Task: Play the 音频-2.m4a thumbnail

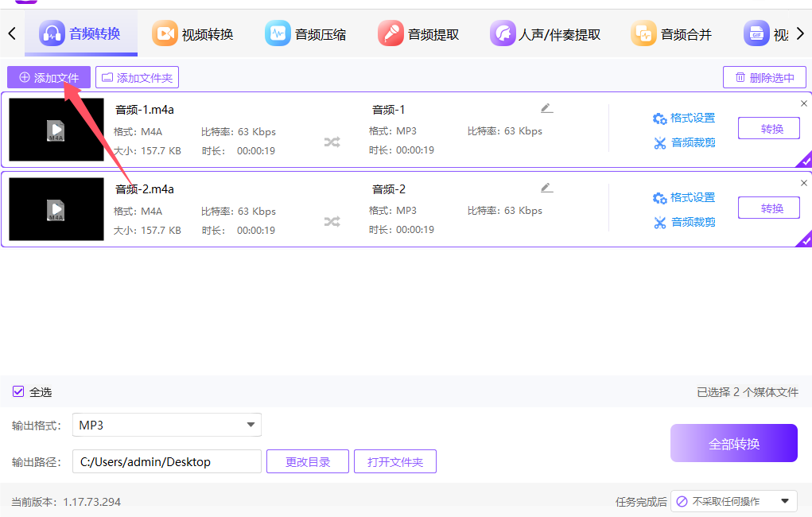Action: pos(56,209)
